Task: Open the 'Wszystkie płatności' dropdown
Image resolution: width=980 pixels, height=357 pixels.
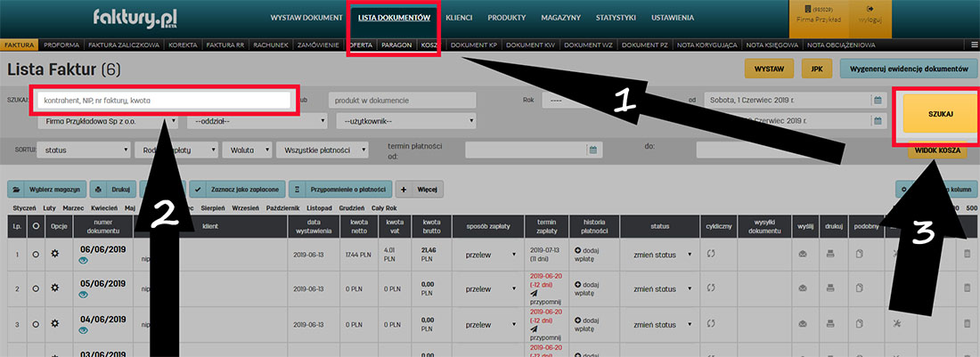Action: click(x=323, y=150)
